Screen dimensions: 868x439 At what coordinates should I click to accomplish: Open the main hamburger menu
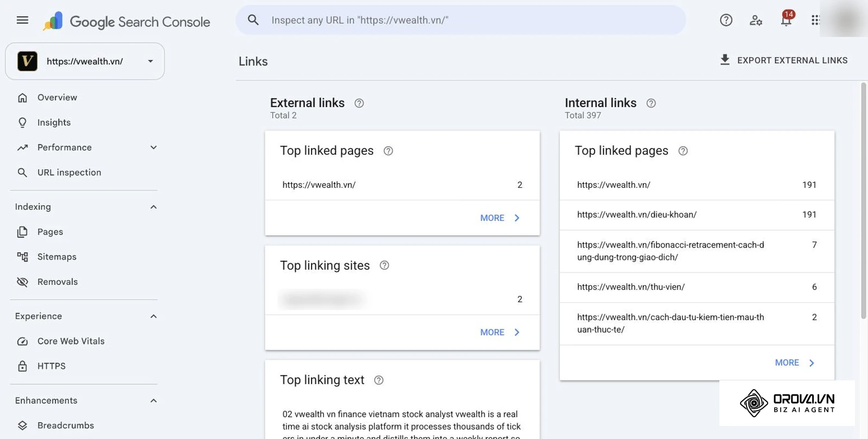22,21
